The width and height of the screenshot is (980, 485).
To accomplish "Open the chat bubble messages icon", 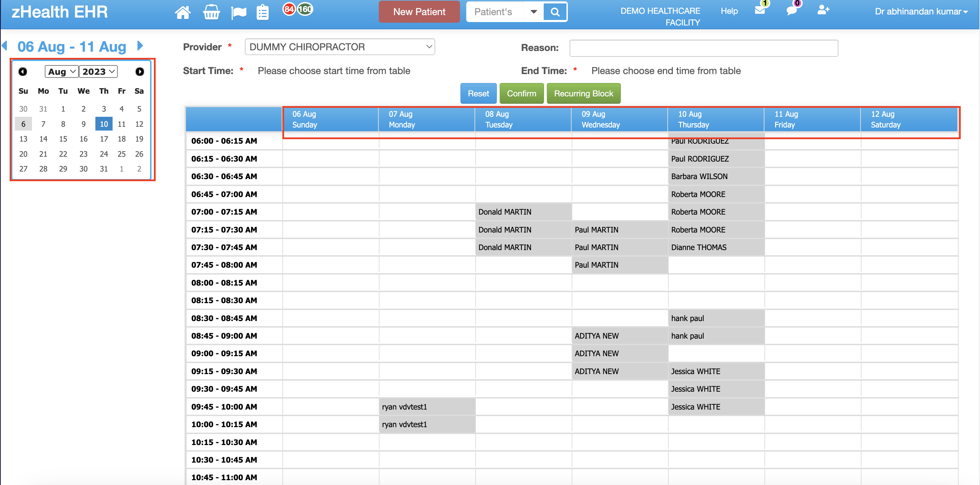I will tap(792, 11).
